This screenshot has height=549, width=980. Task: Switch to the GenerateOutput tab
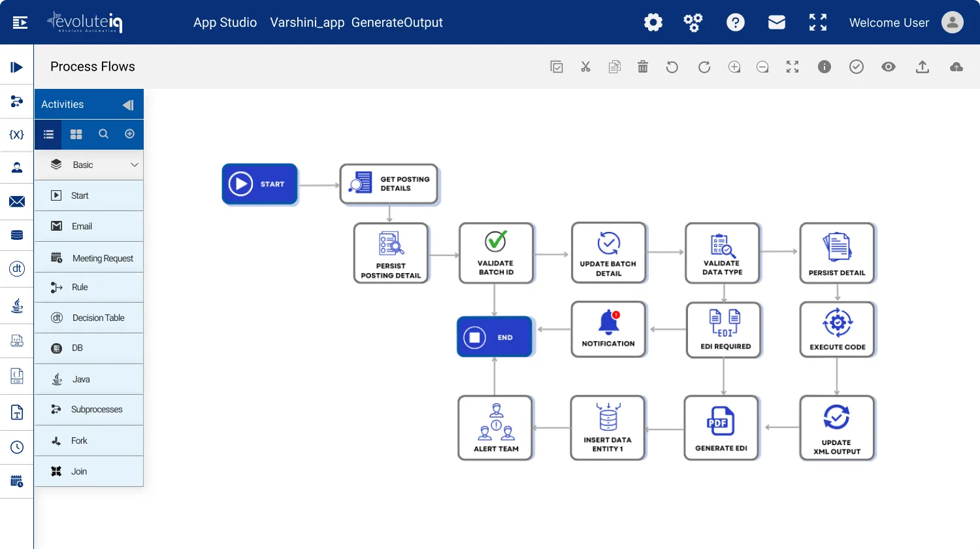(x=397, y=22)
